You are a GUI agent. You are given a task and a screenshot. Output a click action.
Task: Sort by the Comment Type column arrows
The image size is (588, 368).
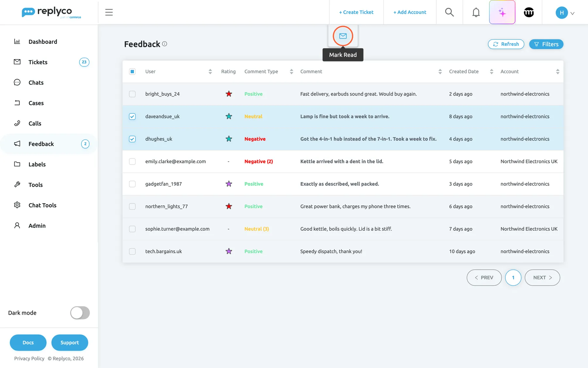pos(291,72)
